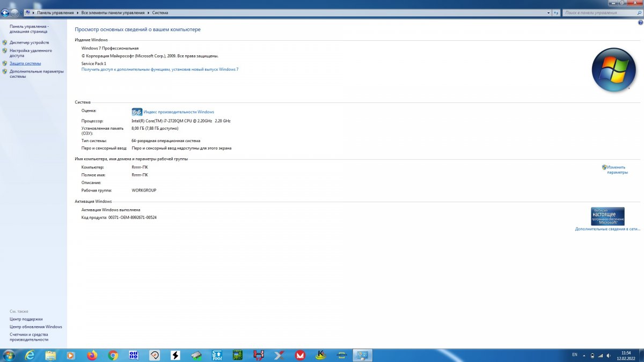
Task: Launch Google Chrome from the taskbar
Action: (113, 355)
